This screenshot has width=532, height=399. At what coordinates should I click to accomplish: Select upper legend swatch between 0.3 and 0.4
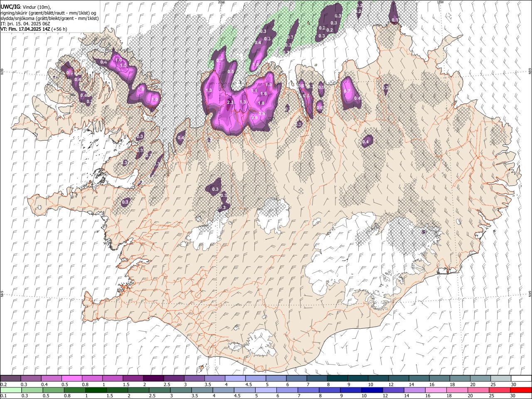[31, 378]
